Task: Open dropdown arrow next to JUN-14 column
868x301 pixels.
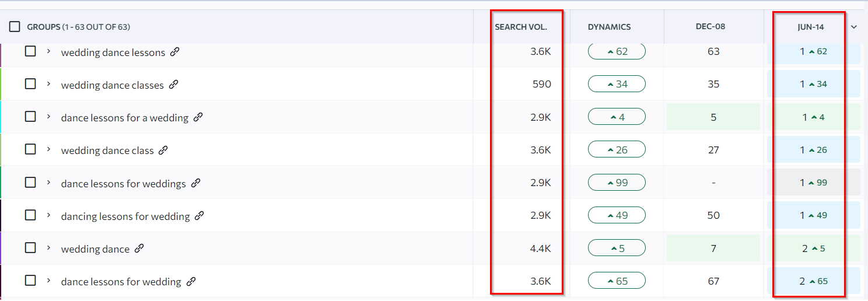Action: pos(854,27)
